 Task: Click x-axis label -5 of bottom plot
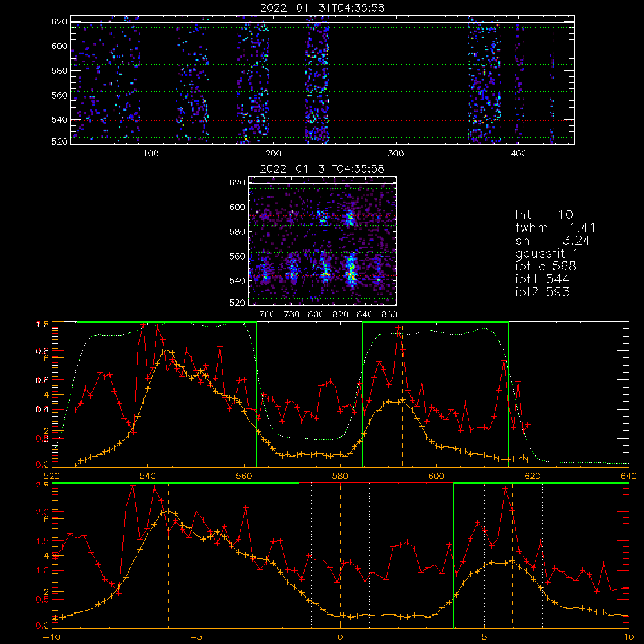(196, 637)
